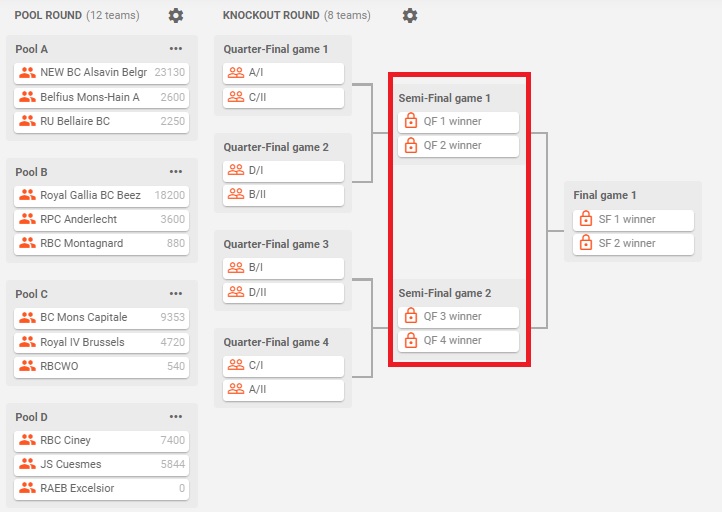Select RBC Ciney team row

click(101, 440)
